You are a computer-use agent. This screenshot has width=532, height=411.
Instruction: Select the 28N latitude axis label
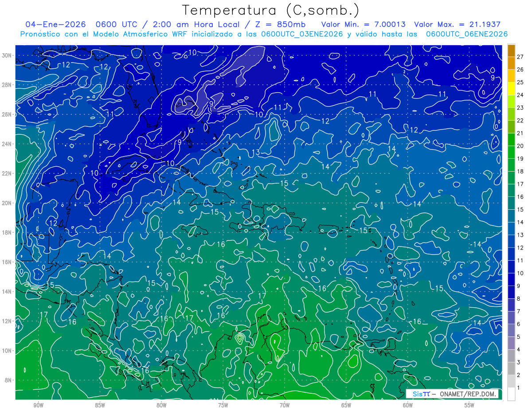pyautogui.click(x=7, y=85)
